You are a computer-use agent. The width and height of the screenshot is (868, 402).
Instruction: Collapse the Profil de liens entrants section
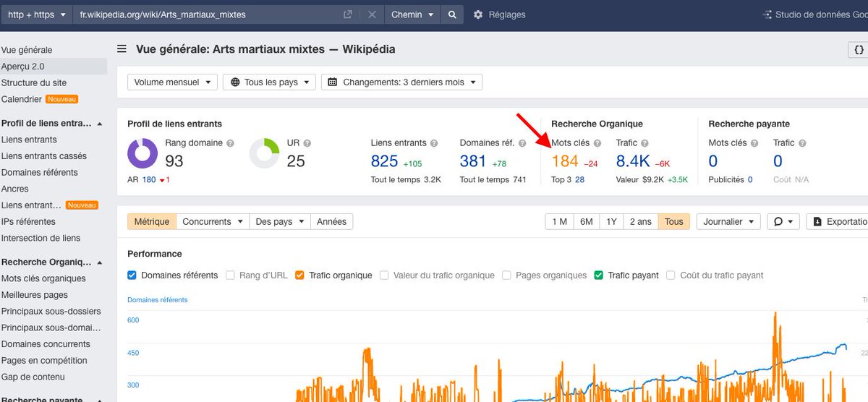pyautogui.click(x=99, y=124)
